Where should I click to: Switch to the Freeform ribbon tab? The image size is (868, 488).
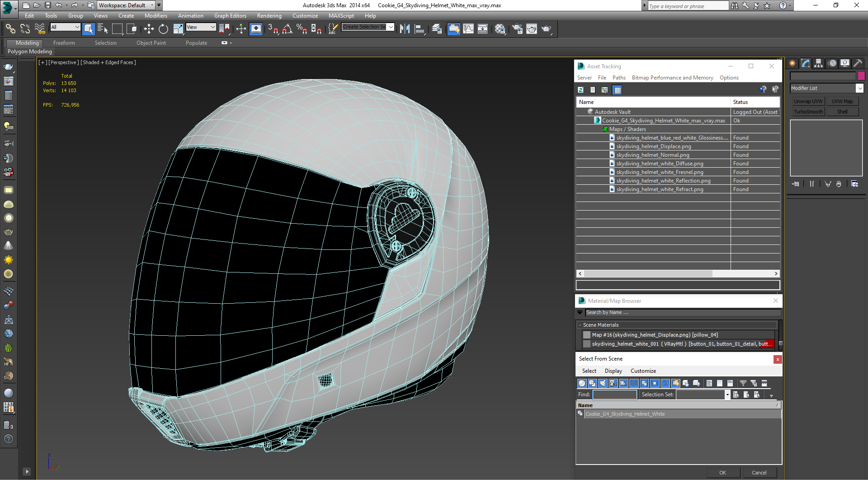64,43
